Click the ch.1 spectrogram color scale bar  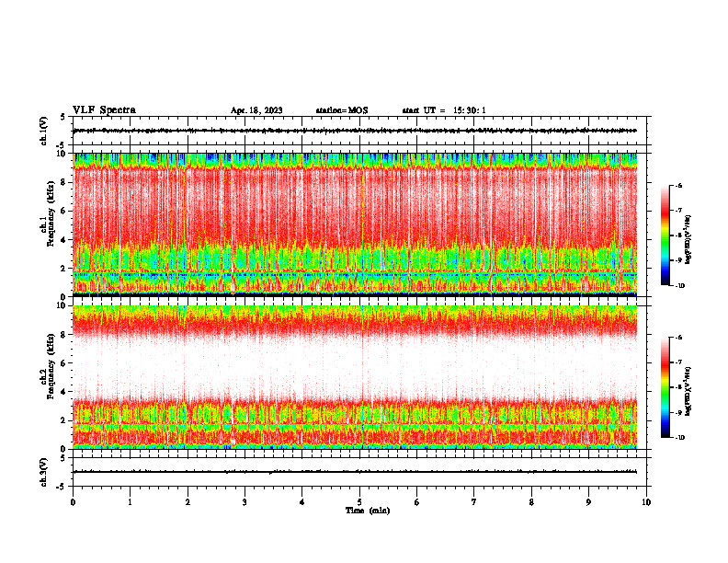[665, 236]
